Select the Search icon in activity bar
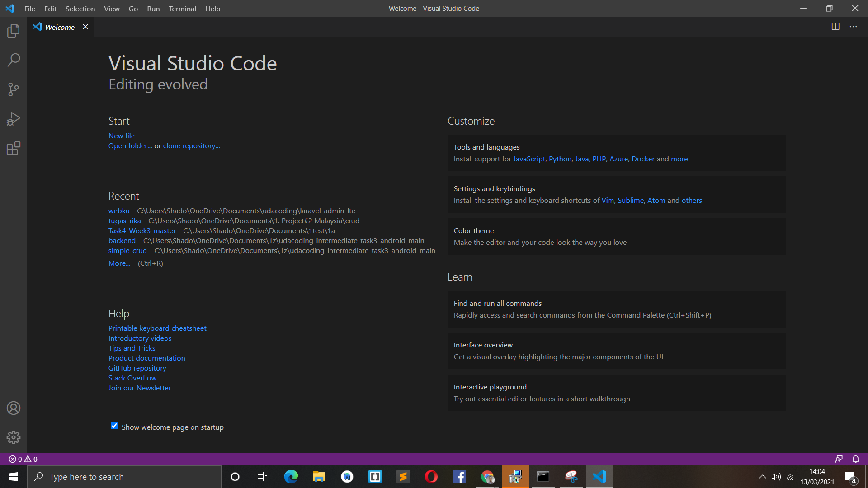Viewport: 868px width, 488px height. [14, 60]
